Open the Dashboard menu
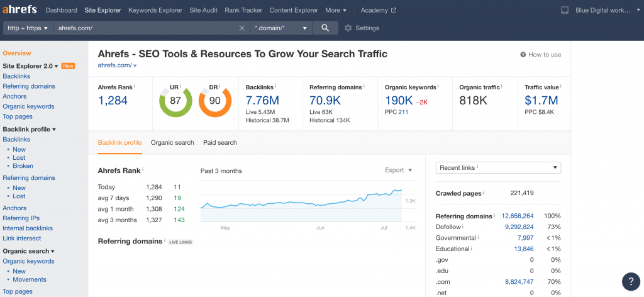644x297 pixels. (61, 10)
